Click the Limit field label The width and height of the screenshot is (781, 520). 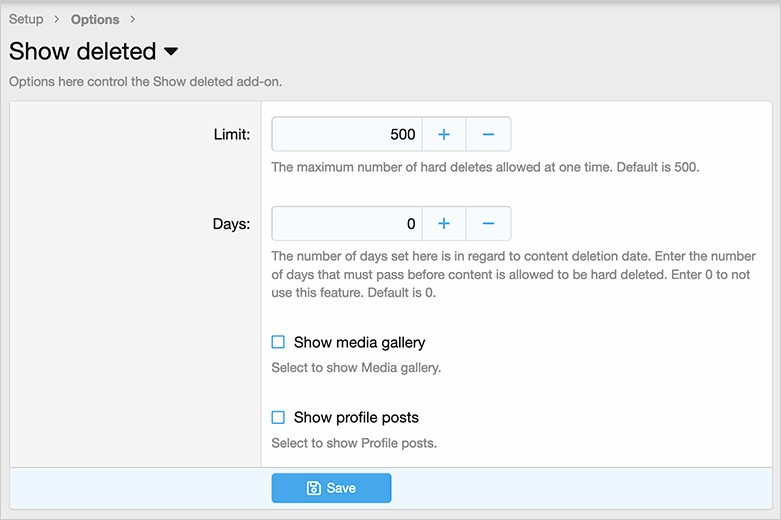[x=231, y=134]
